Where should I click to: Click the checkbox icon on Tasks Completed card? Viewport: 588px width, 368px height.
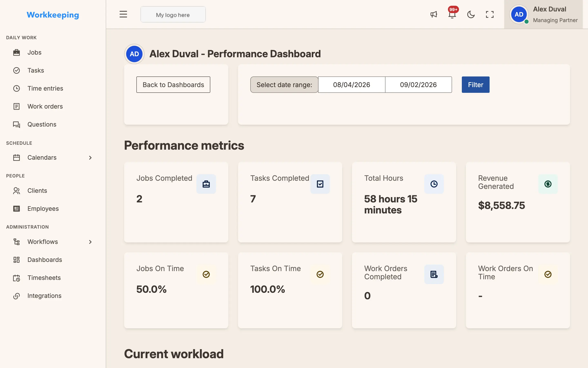point(320,184)
